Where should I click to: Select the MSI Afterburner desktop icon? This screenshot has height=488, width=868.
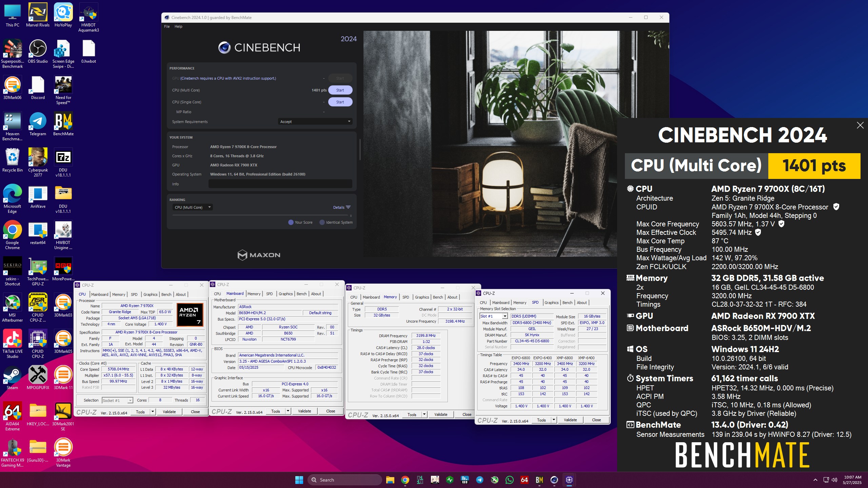(x=13, y=307)
